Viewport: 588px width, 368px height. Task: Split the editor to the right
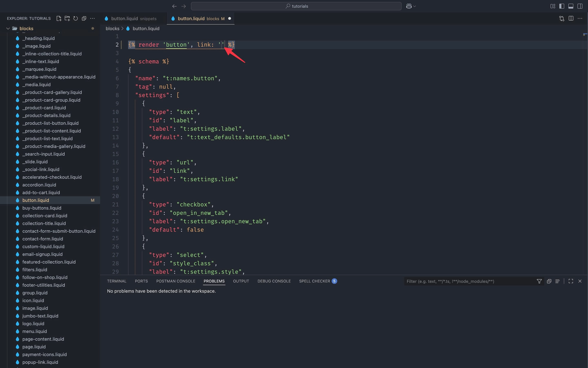point(571,18)
